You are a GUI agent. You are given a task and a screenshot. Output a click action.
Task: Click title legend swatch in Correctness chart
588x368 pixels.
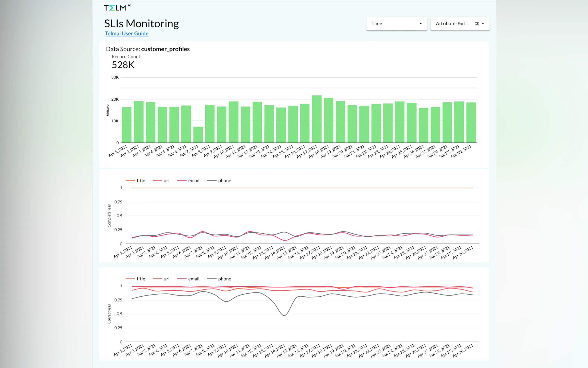point(130,279)
